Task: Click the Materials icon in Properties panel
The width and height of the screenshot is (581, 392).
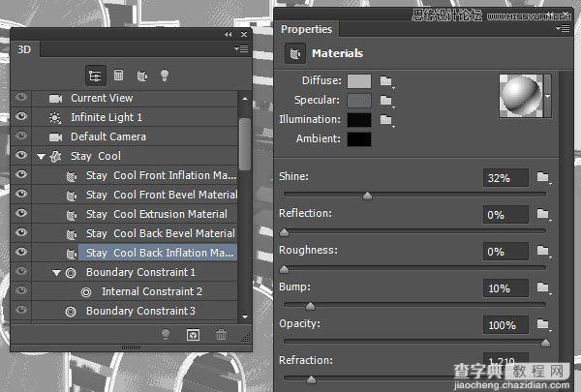Action: [x=295, y=54]
